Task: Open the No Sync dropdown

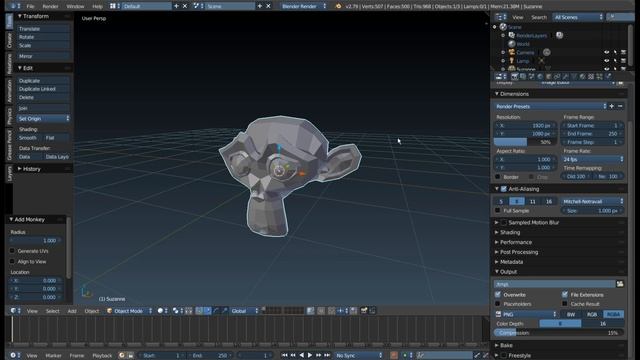Action: point(359,355)
